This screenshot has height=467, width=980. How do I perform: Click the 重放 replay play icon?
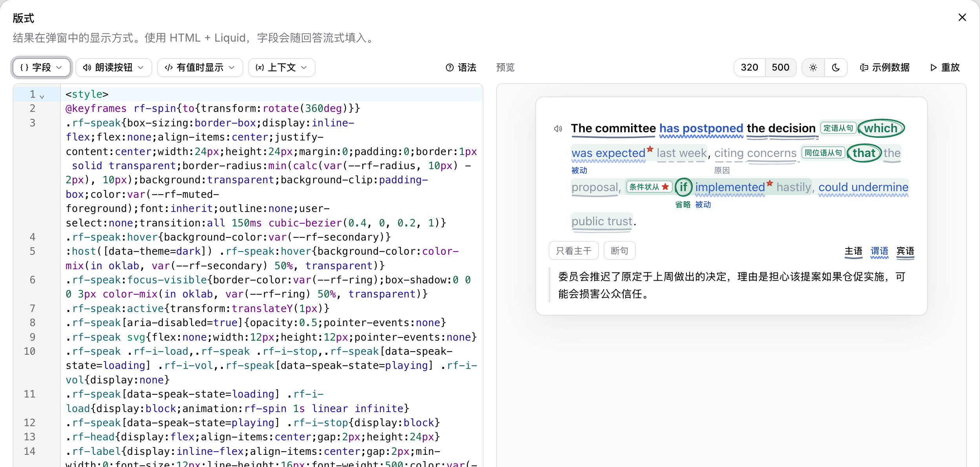coord(934,67)
